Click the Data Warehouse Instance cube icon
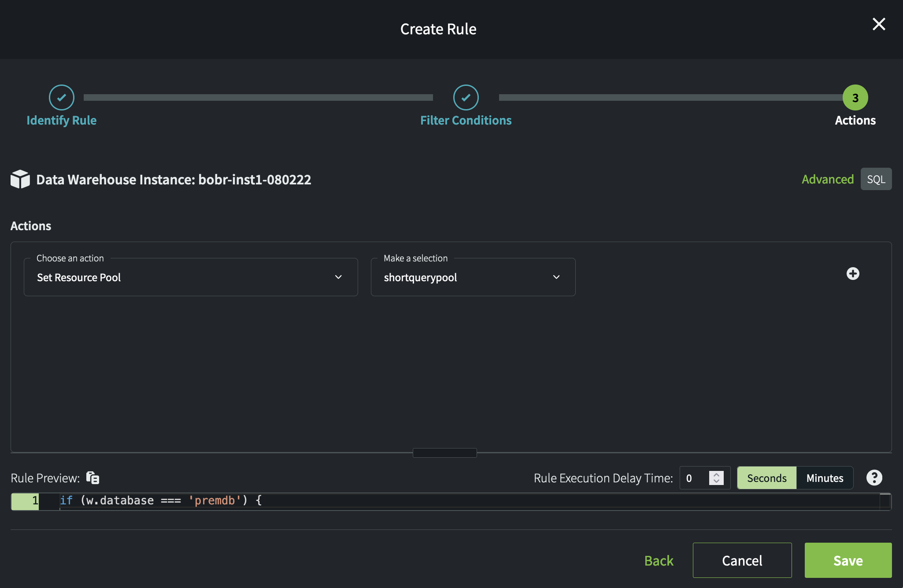 tap(20, 179)
